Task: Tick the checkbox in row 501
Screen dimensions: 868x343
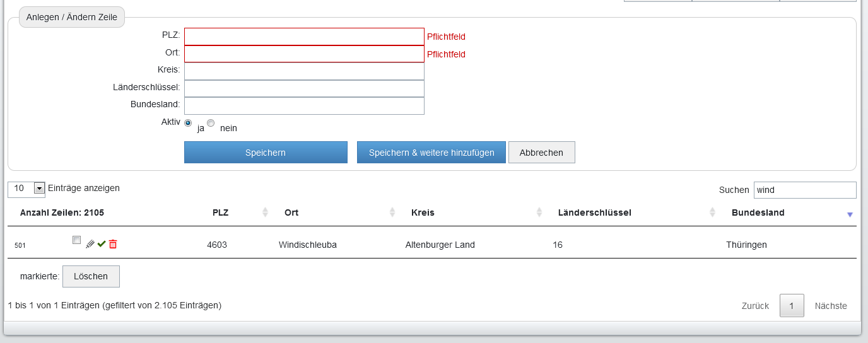Action: coord(76,240)
